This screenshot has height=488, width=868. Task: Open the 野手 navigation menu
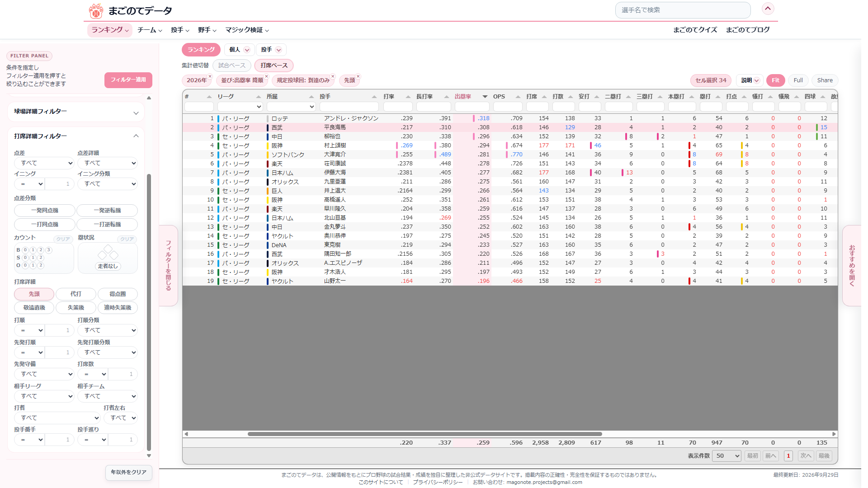coord(207,30)
